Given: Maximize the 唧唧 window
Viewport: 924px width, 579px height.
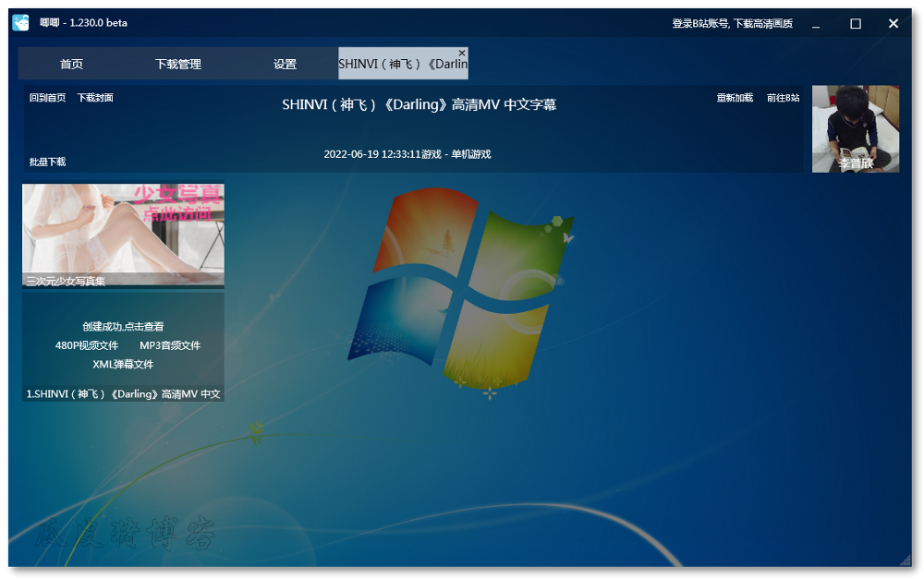Looking at the screenshot, I should (856, 24).
